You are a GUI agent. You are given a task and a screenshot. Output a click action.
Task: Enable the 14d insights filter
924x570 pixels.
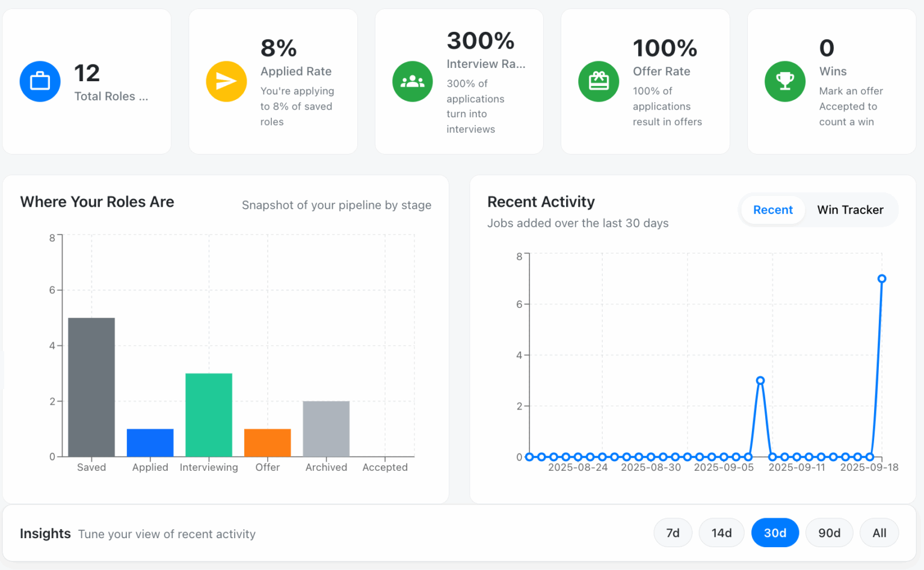pyautogui.click(x=721, y=533)
